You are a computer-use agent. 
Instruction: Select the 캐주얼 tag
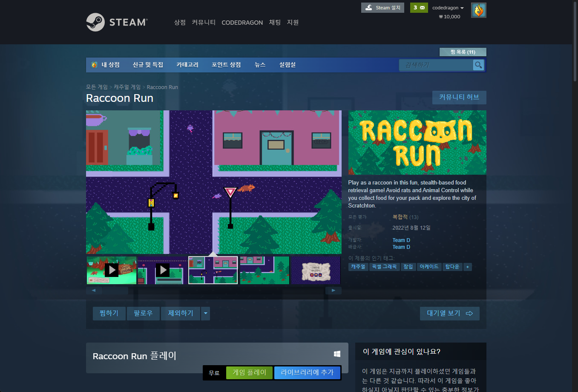click(358, 267)
